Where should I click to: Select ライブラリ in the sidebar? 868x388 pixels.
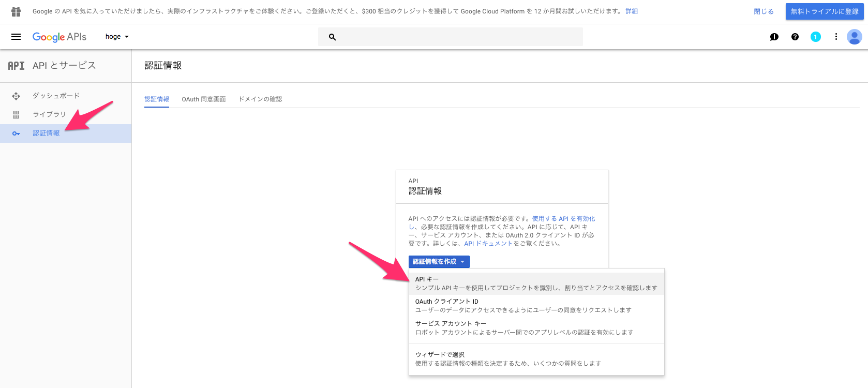pyautogui.click(x=66, y=114)
